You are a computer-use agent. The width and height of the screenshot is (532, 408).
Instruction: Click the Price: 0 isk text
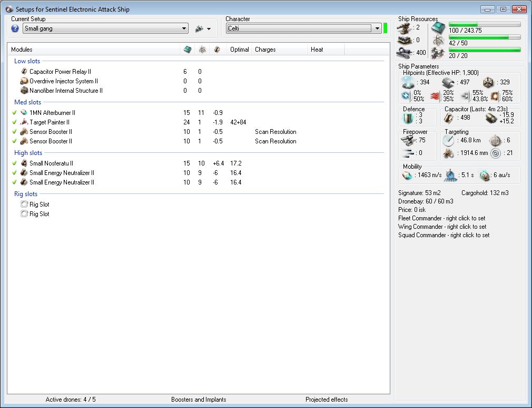411,210
